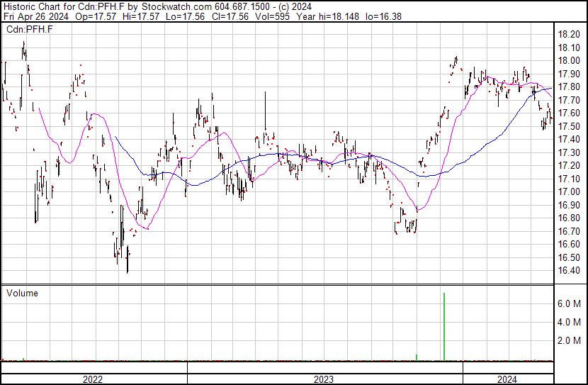Click the 4.0 M volume axis label

[570, 322]
